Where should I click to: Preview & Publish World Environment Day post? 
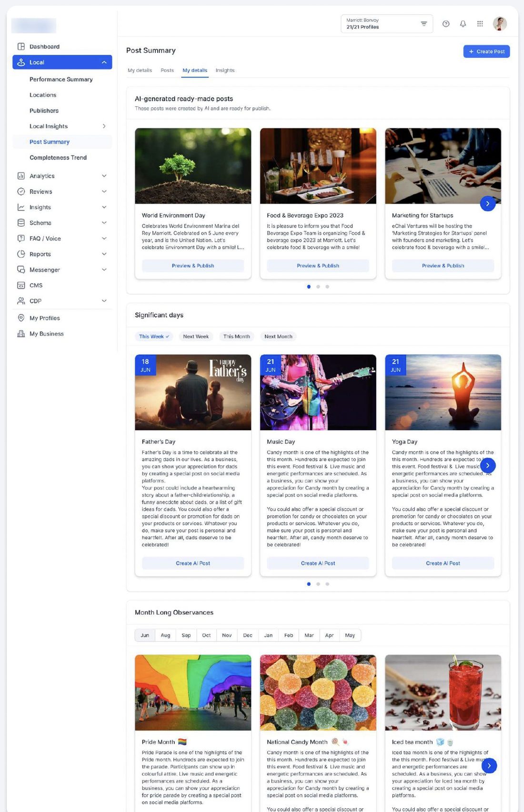[x=193, y=266]
